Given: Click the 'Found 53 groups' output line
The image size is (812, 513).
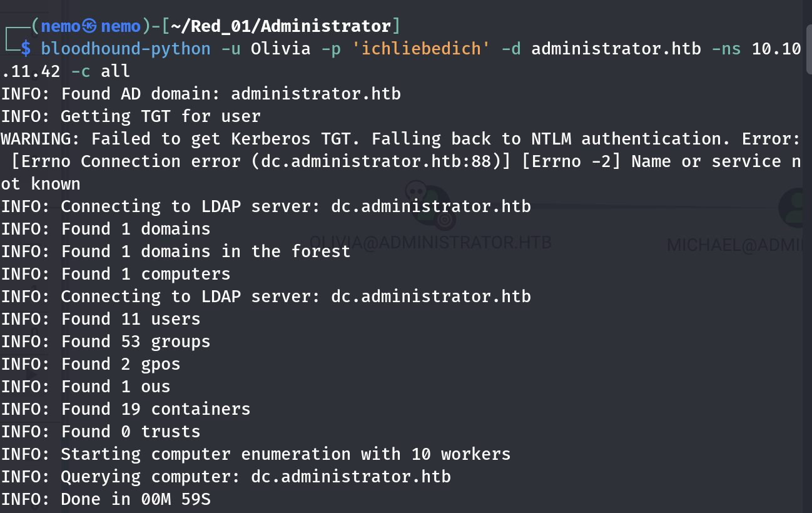Looking at the screenshot, I should coord(106,342).
